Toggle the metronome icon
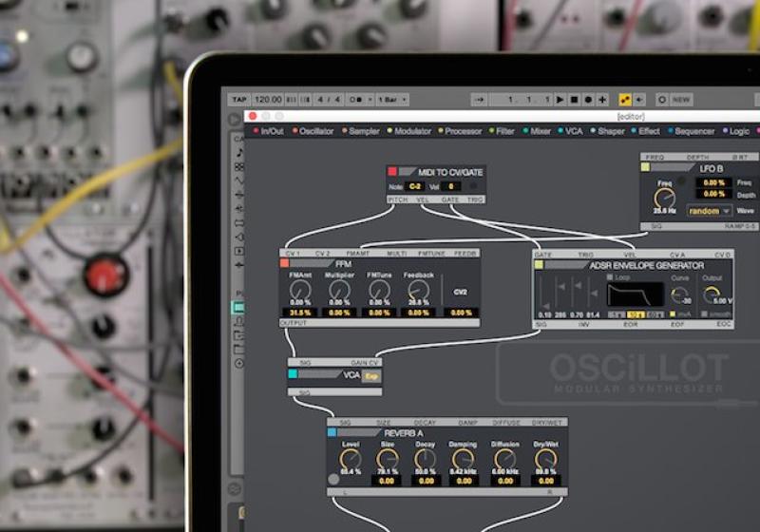This screenshot has width=760, height=532. [x=356, y=100]
